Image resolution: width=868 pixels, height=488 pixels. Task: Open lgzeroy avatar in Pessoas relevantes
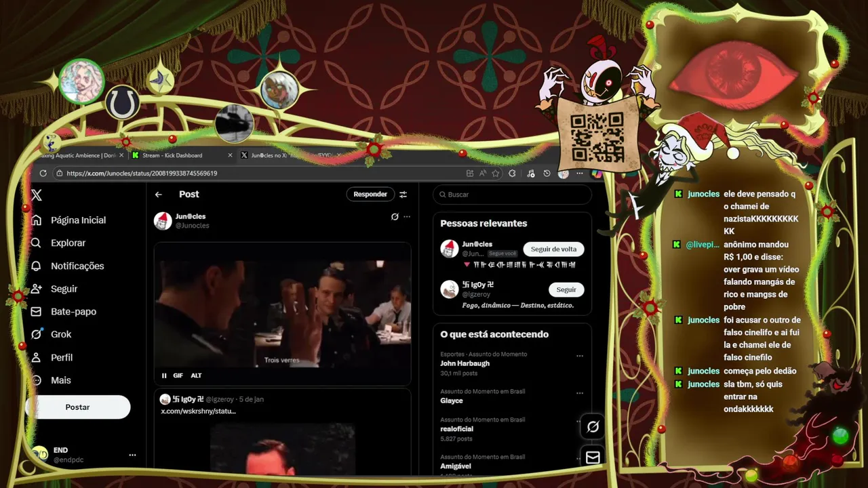pyautogui.click(x=449, y=289)
